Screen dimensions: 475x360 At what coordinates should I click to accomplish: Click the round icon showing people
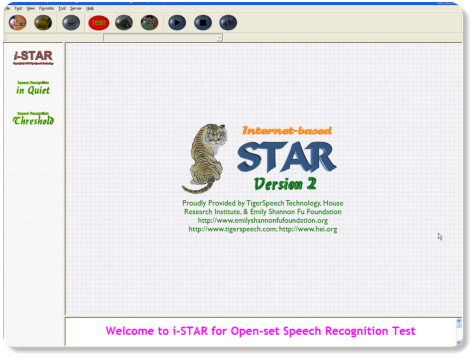click(149, 23)
